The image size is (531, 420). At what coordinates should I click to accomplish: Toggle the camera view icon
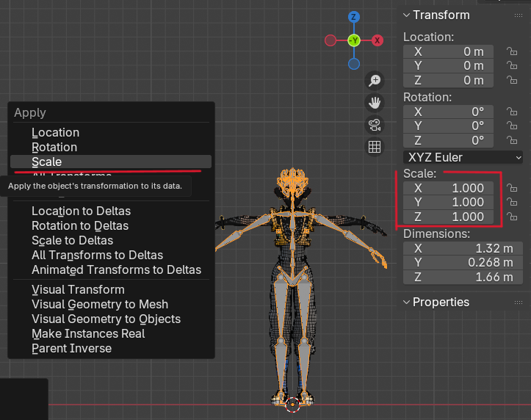point(375,124)
